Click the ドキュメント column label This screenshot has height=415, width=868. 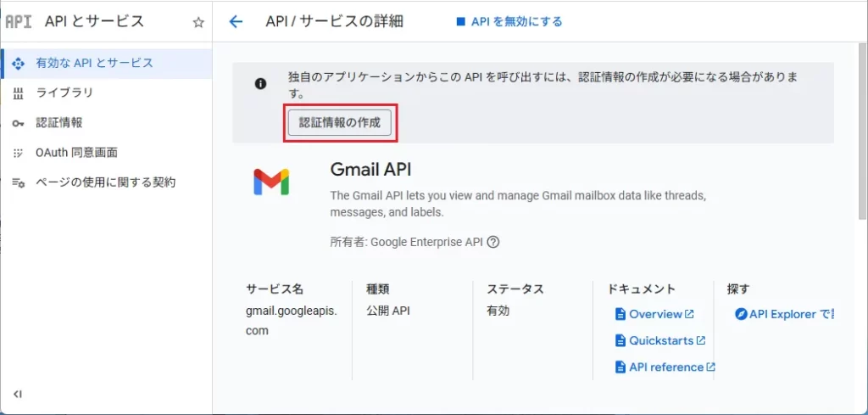[x=642, y=289]
